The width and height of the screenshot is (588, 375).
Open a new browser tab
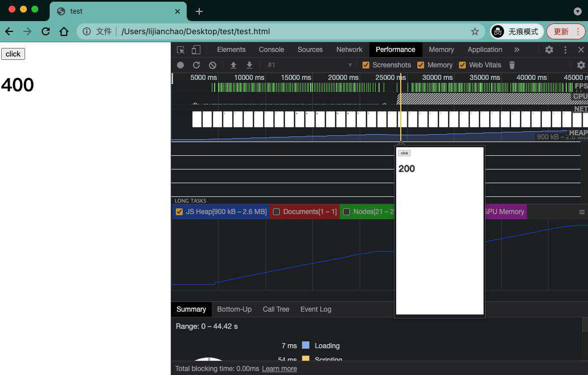199,11
